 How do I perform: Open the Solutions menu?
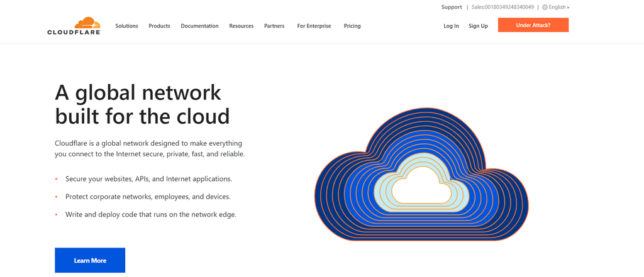(x=126, y=26)
